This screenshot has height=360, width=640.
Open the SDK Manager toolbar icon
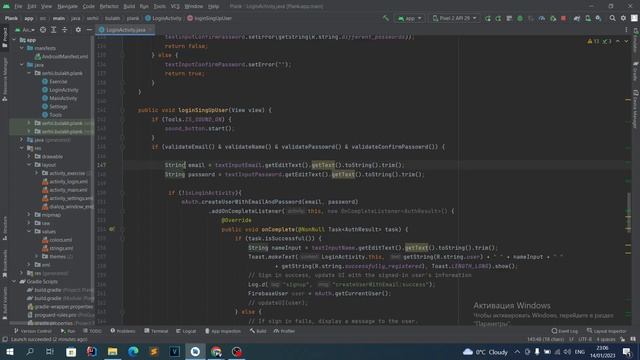(x=598, y=18)
